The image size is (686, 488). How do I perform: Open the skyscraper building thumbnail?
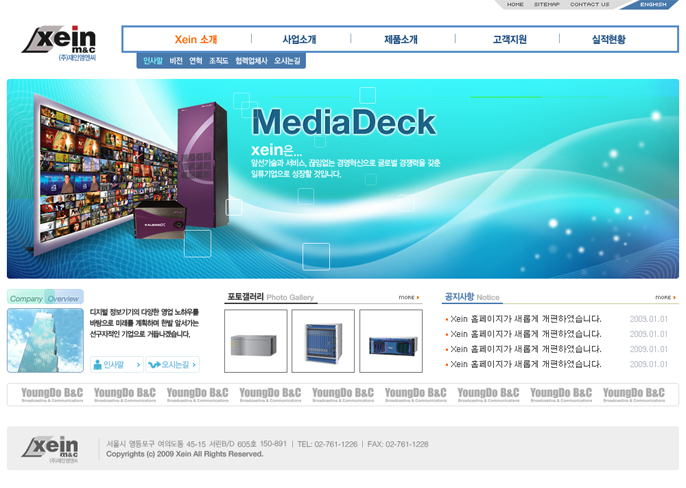[x=45, y=341]
